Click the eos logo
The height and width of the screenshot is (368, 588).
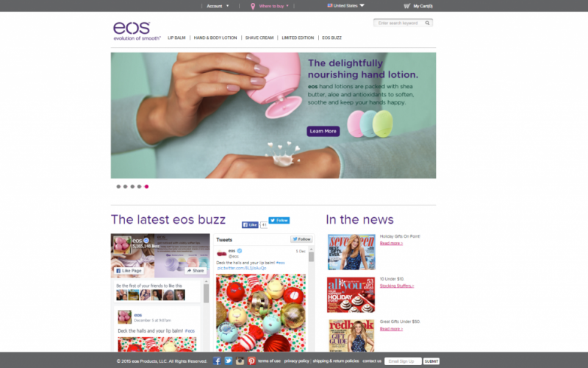137,31
